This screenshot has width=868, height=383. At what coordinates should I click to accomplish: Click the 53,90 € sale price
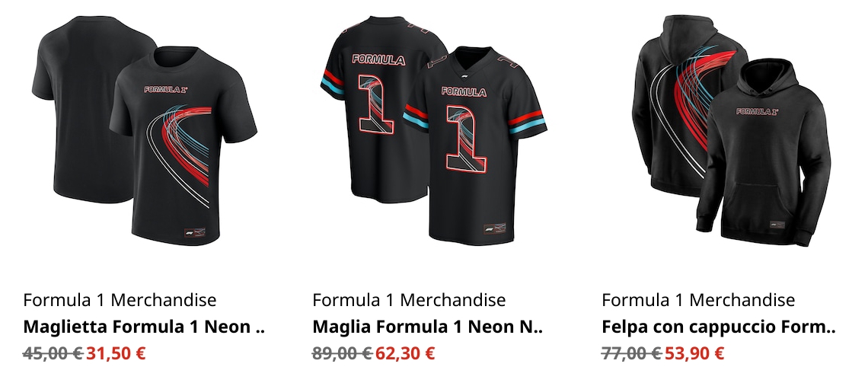[x=694, y=353]
